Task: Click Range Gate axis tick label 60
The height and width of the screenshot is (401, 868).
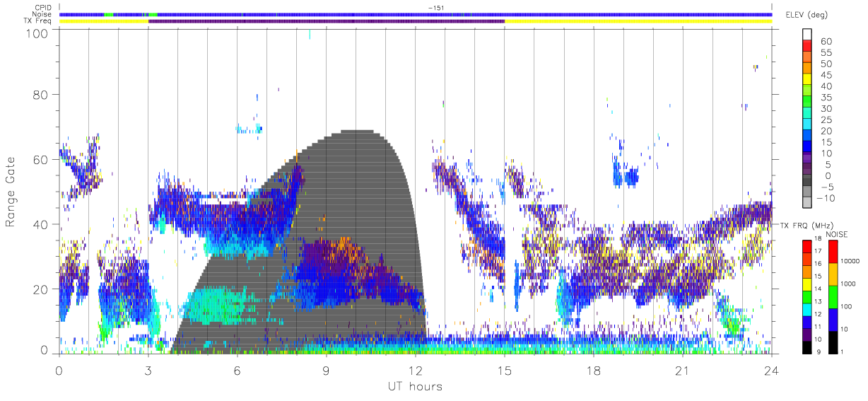Action: [x=40, y=160]
